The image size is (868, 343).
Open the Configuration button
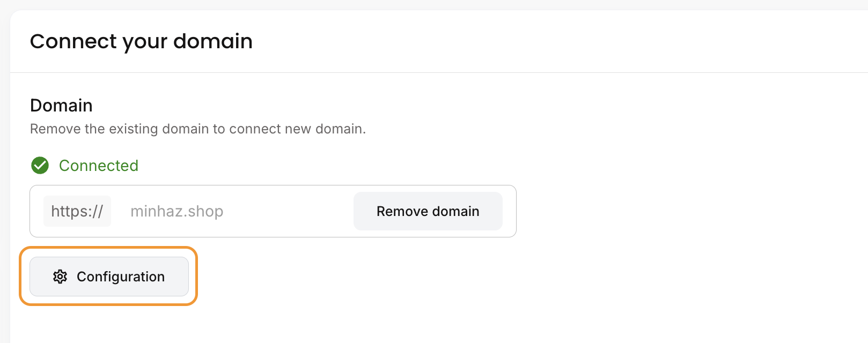coord(109,277)
